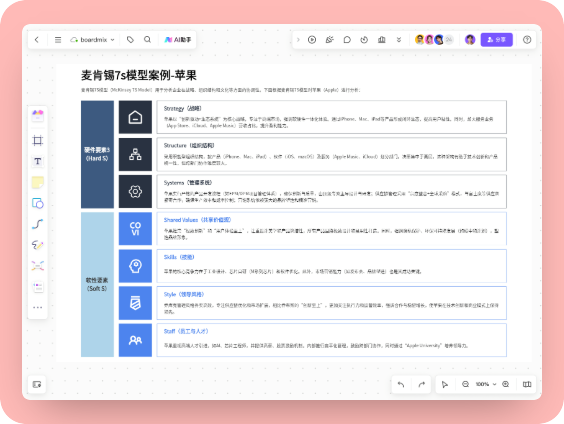Select the title 麦肯锡7s模型案例-苹果
The height and width of the screenshot is (424, 564).
[139, 76]
